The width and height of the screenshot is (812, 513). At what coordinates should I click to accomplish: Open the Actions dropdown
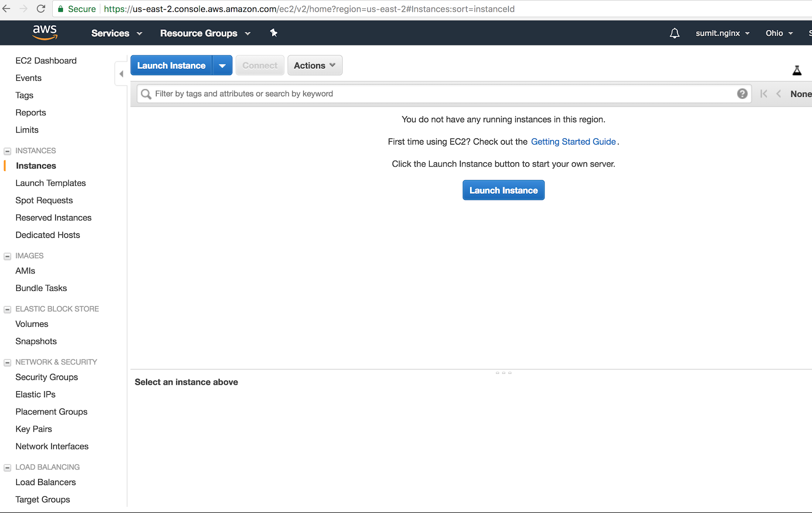[315, 65]
